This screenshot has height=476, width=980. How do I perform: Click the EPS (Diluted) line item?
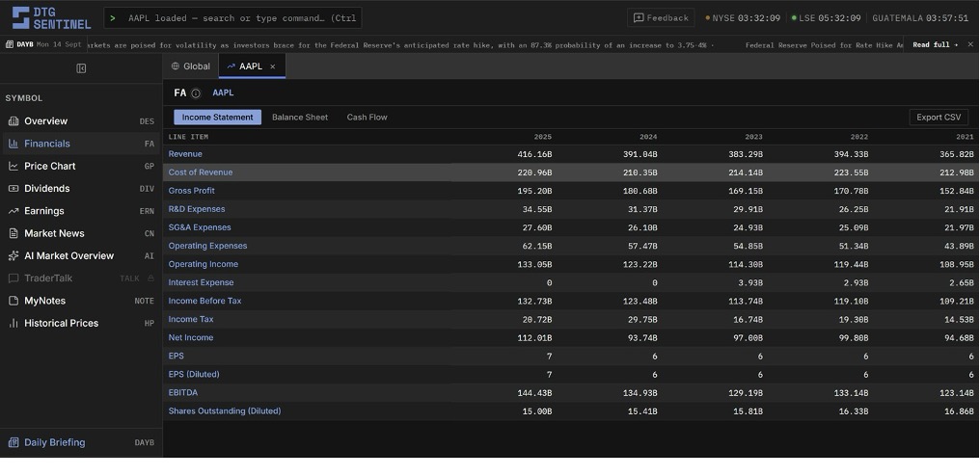pos(194,375)
